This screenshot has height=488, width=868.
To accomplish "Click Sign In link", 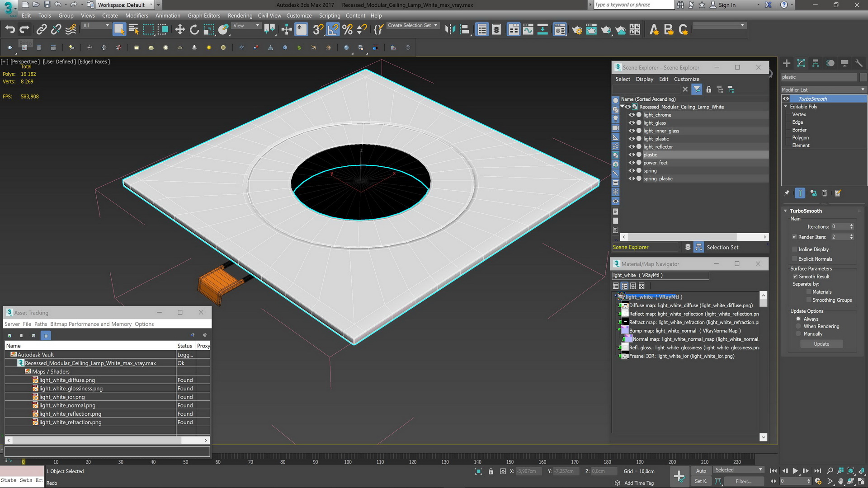I will [727, 5].
